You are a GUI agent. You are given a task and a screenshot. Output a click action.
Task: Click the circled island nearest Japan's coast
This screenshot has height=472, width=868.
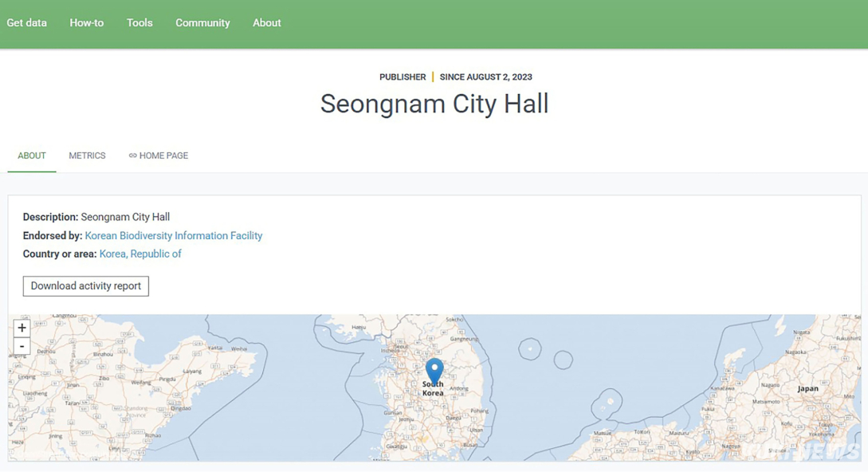point(609,403)
